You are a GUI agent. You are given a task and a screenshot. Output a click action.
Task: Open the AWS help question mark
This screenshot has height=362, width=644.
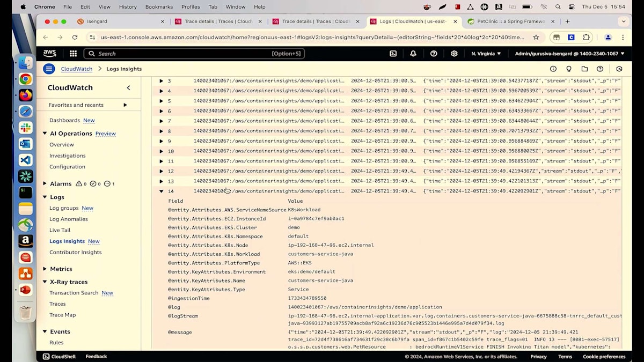coord(434,54)
